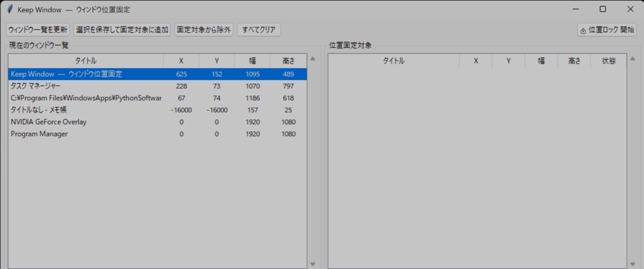644x269 pixels.
Task: Select the タイトルなし - メモ帳 row
Action: [x=158, y=110]
